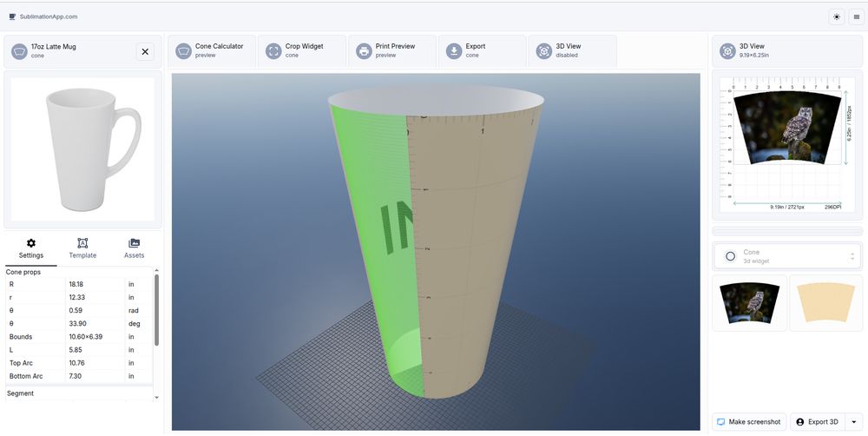Select the beige cone template thumbnail
The image size is (868, 436).
(825, 303)
